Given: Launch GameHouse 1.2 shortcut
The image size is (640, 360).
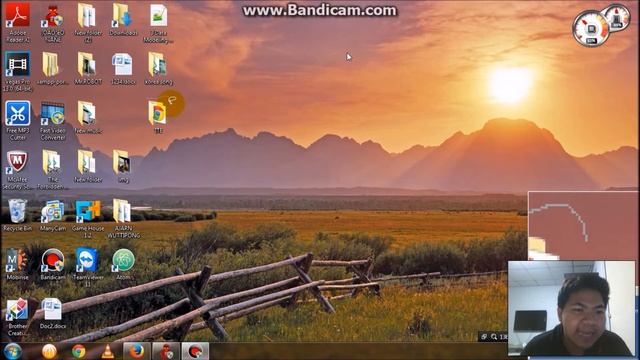Looking at the screenshot, I should (88, 218).
